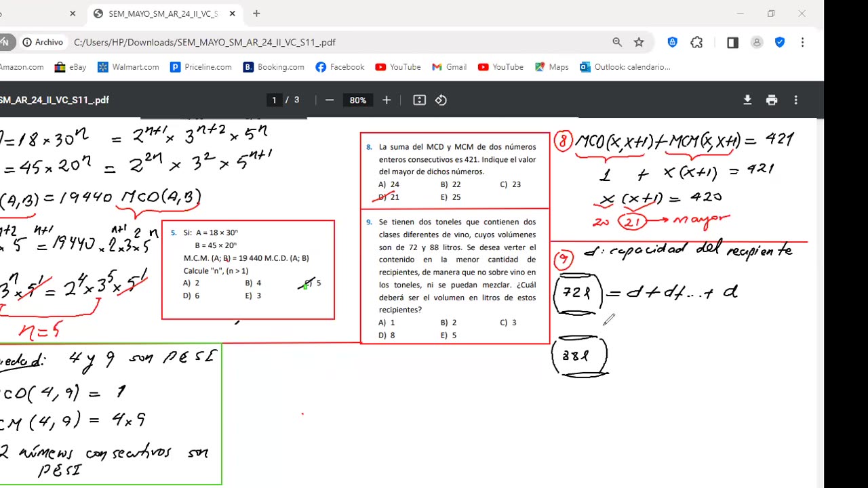
Task: Open the Facebook bookmark
Action: click(340, 67)
